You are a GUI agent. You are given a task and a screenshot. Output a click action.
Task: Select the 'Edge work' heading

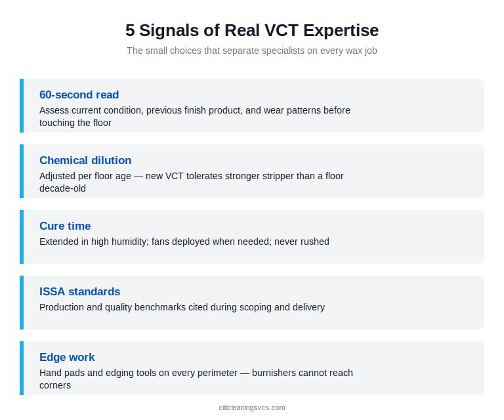click(x=67, y=357)
